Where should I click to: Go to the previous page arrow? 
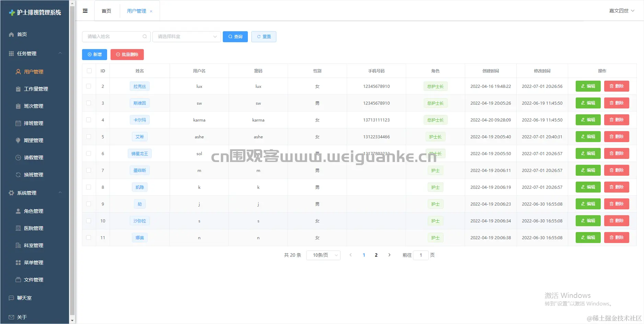pyautogui.click(x=350, y=255)
